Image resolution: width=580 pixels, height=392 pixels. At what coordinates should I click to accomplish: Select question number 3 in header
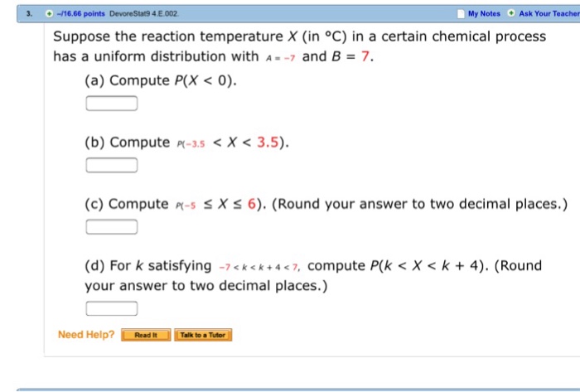29,14
